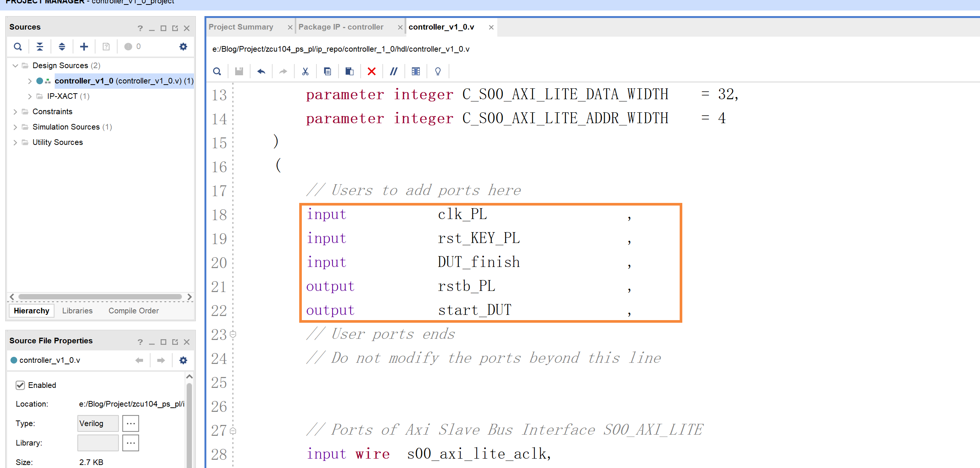Expand the Utility Sources folder
Viewport: 980px width, 468px height.
[15, 142]
